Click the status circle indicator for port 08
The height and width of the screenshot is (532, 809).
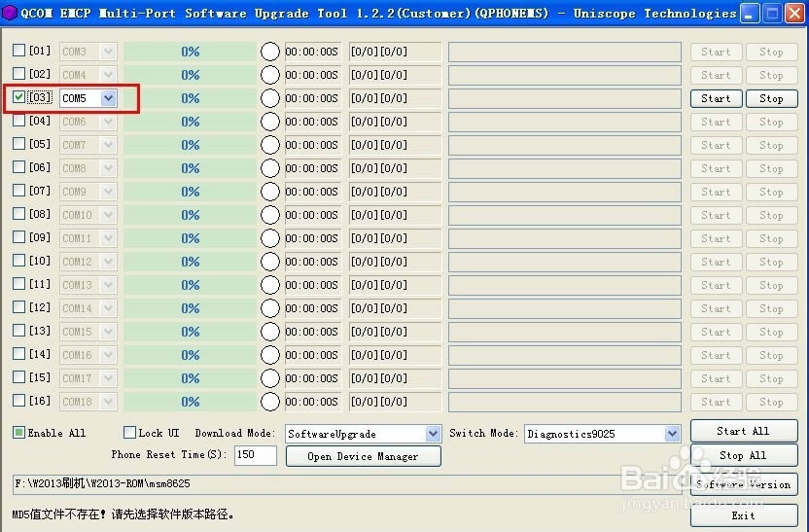tap(270, 215)
